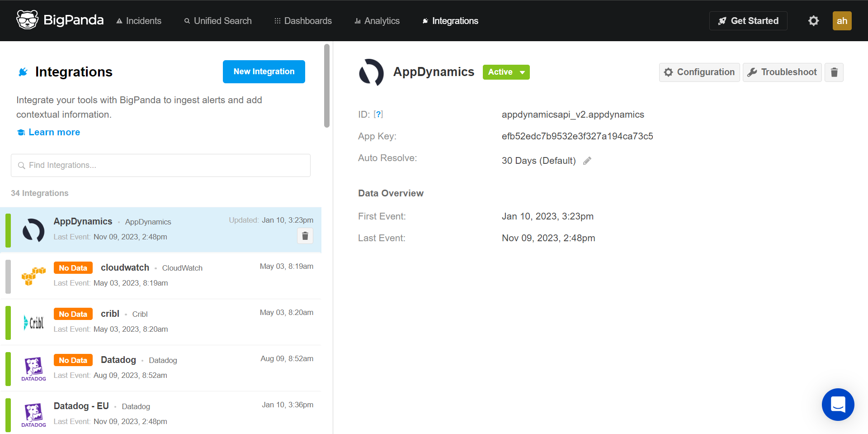
Task: Click into the Find Integrations search field
Action: pyautogui.click(x=160, y=165)
